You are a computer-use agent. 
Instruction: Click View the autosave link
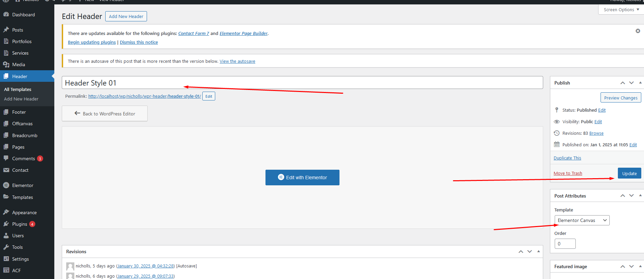pyautogui.click(x=237, y=61)
